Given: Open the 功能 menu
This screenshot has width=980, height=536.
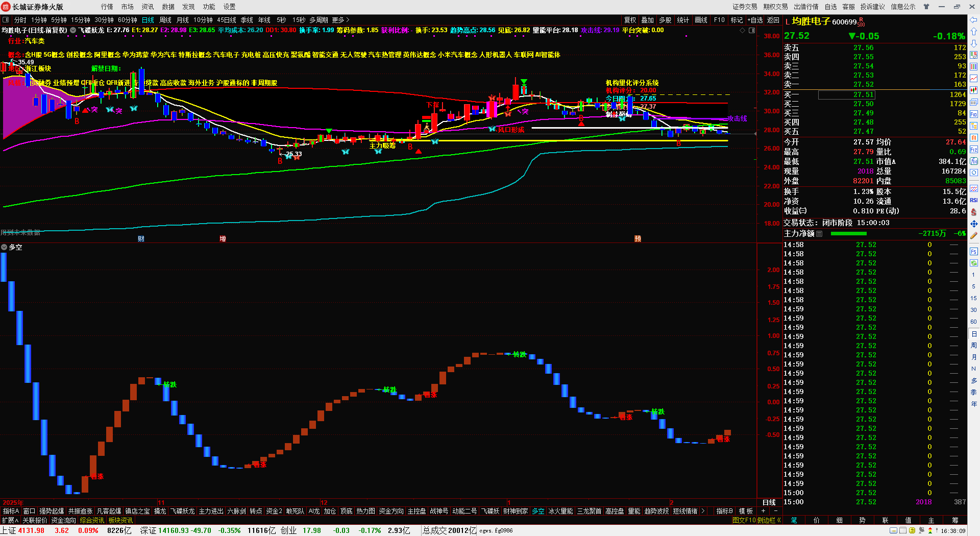Looking at the screenshot, I should point(209,7).
